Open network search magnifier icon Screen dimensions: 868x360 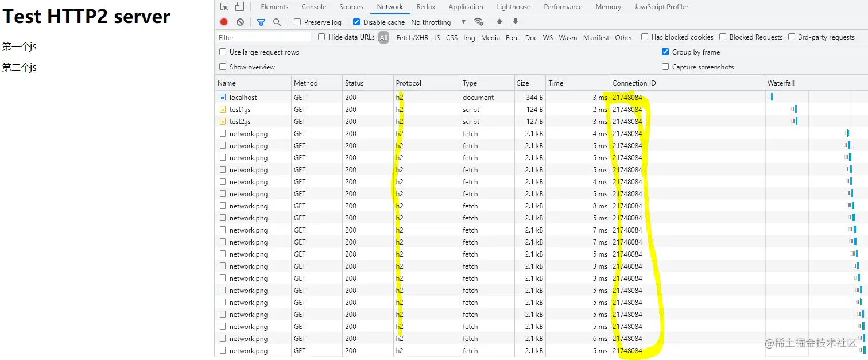pyautogui.click(x=277, y=22)
